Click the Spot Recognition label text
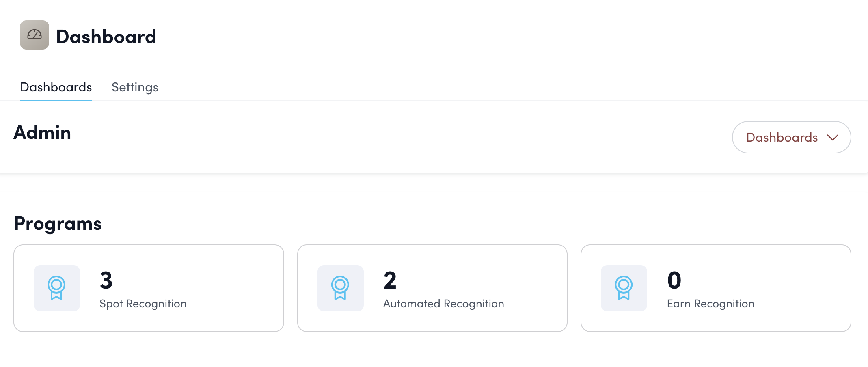 pyautogui.click(x=143, y=304)
